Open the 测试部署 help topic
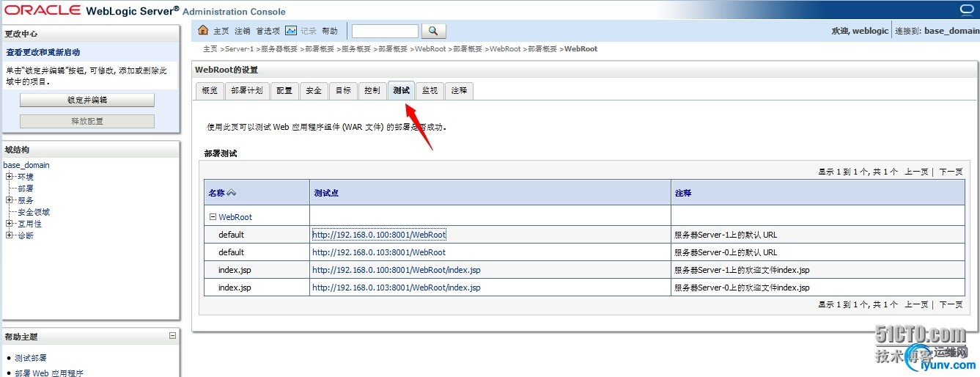 click(x=31, y=358)
